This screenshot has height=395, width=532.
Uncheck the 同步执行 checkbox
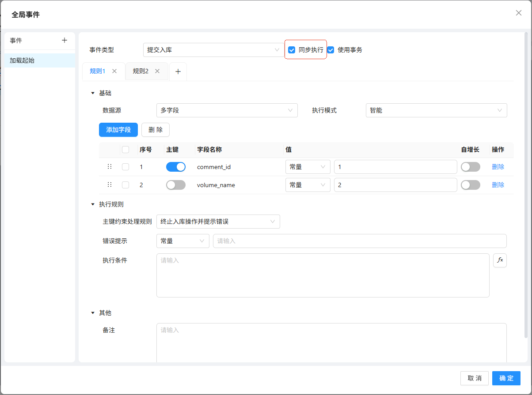(x=292, y=50)
